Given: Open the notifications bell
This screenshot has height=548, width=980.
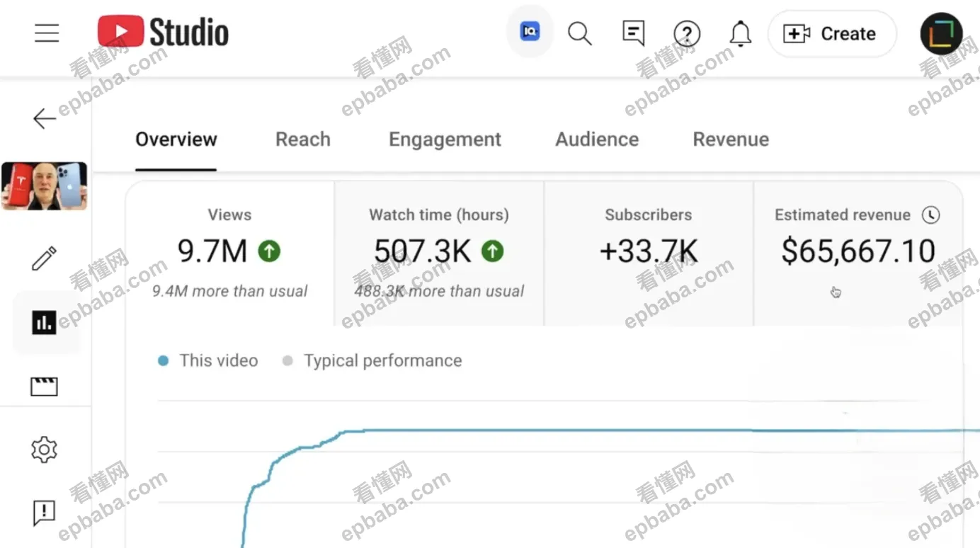Looking at the screenshot, I should [740, 33].
